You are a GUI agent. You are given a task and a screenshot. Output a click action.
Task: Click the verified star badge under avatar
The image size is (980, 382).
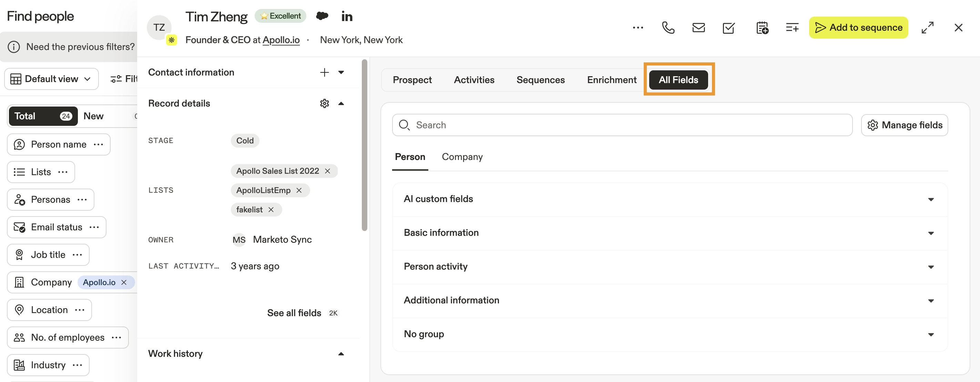[x=172, y=40]
